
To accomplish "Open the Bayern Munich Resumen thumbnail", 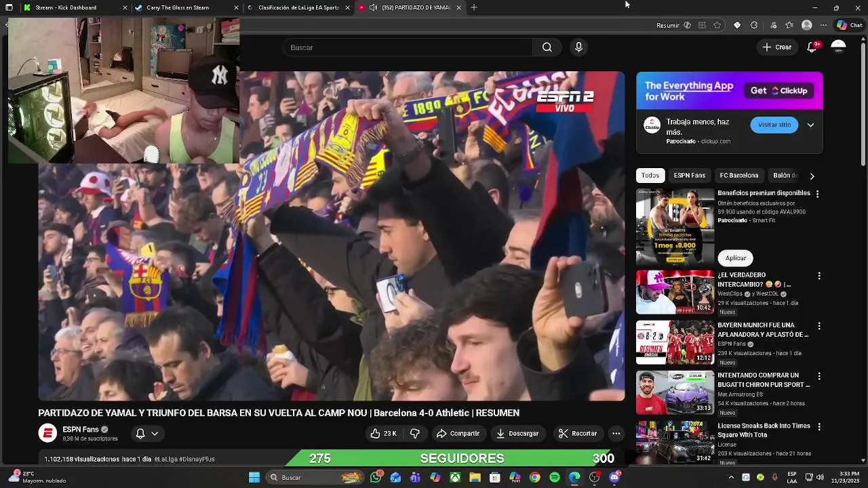I will 675,342.
